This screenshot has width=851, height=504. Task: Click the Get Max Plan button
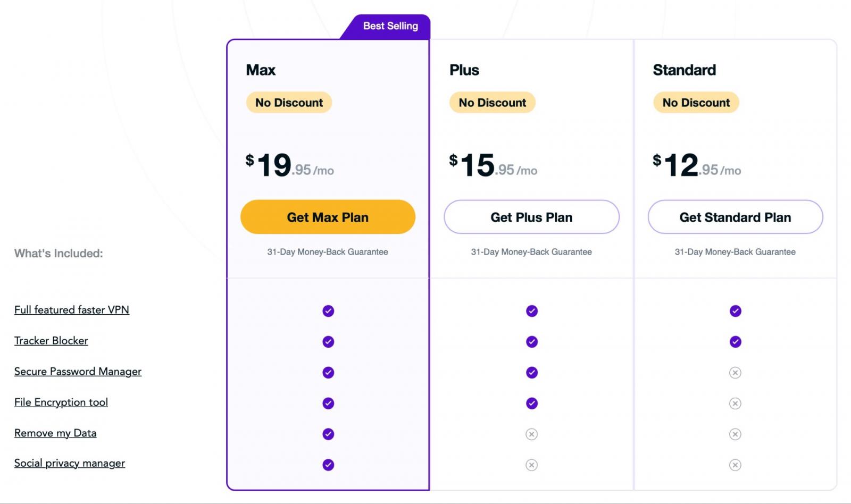pos(328,217)
